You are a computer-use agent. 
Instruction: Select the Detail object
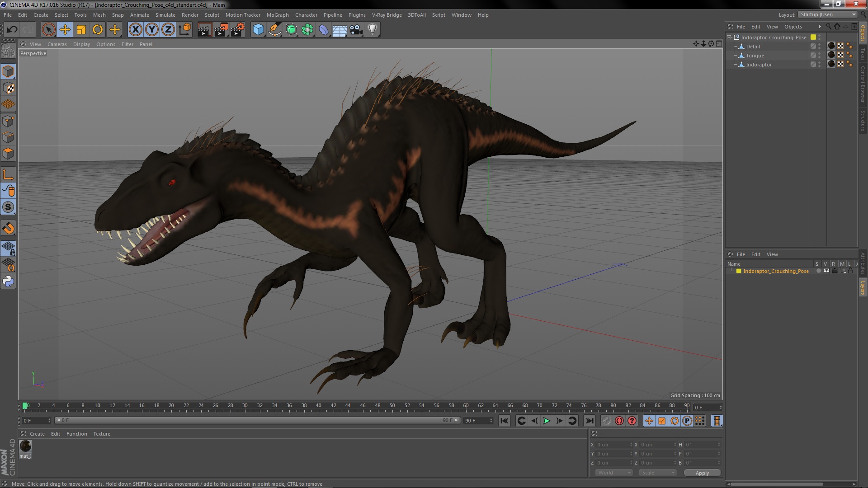tap(753, 47)
